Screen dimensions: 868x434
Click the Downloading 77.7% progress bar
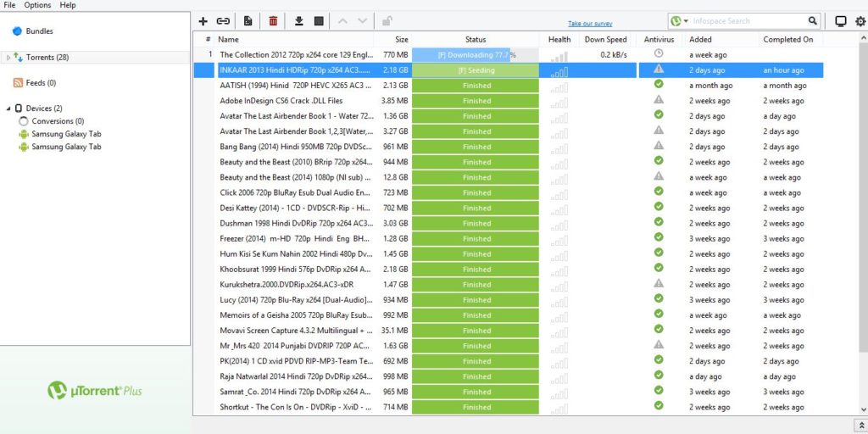(x=476, y=55)
